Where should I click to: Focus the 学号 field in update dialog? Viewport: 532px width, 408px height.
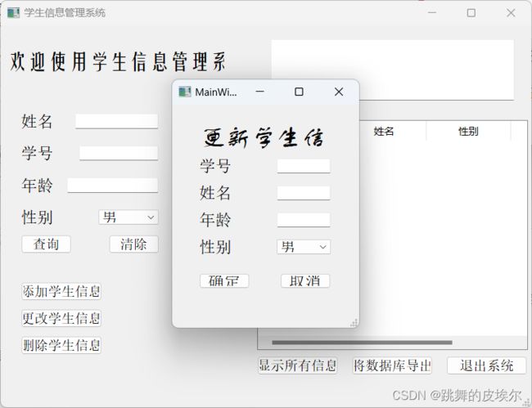tap(304, 166)
